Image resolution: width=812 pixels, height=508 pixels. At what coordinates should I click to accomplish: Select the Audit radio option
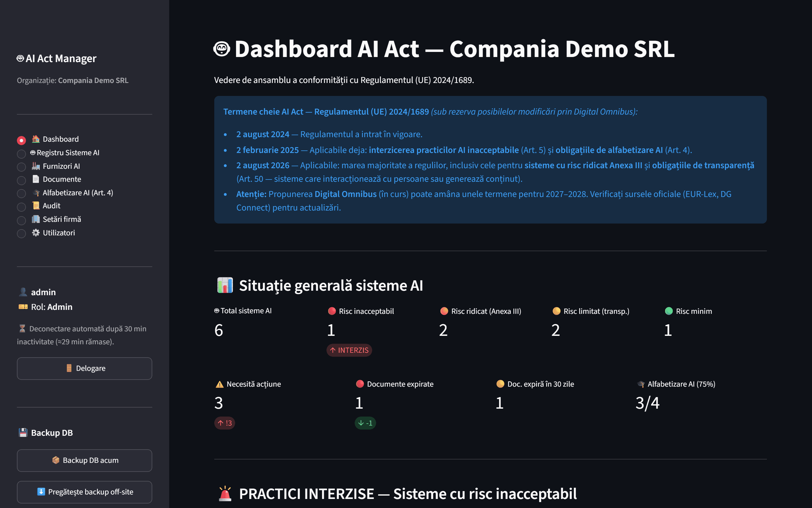tap(21, 207)
